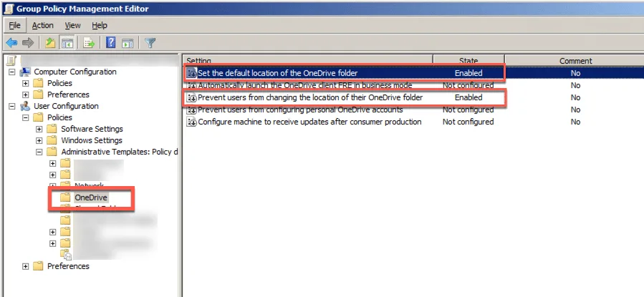644x297 pixels.
Task: Click the State column header
Action: pos(468,61)
